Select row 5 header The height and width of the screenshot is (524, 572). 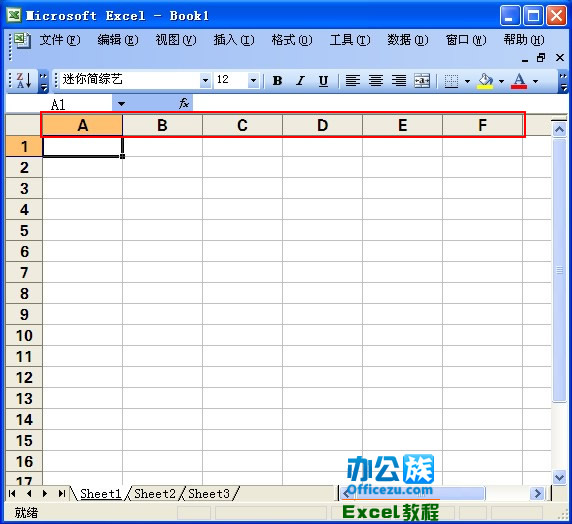click(24, 231)
